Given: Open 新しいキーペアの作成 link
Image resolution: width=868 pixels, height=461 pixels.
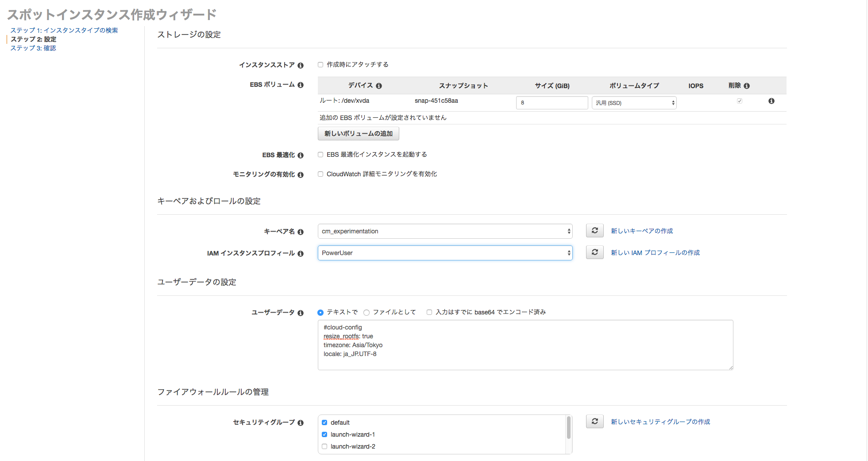Looking at the screenshot, I should [642, 231].
